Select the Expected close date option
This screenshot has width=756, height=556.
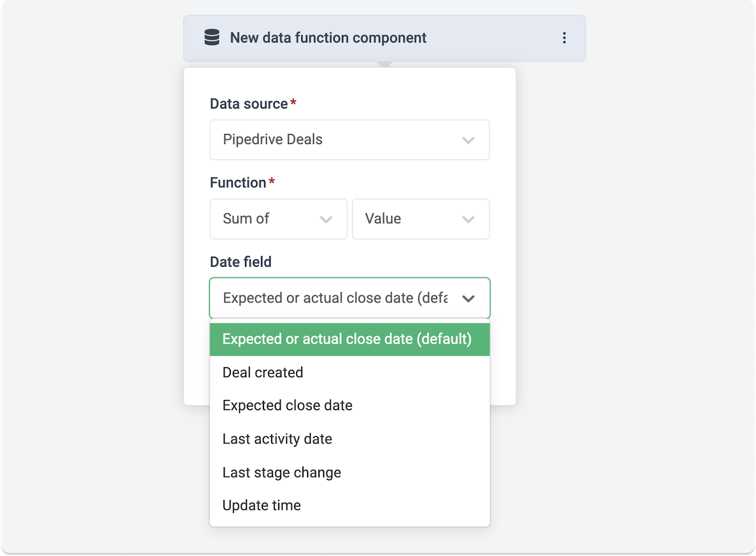[x=288, y=405]
